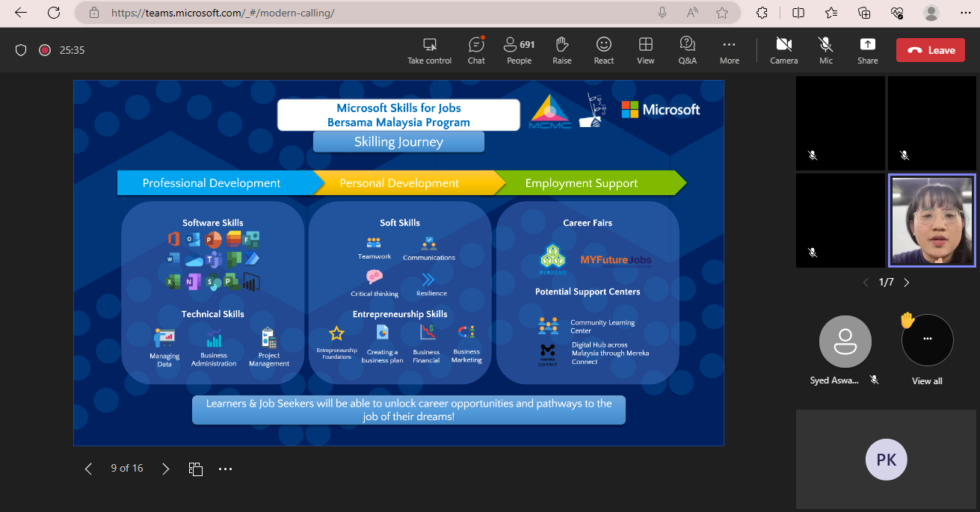Click View all participants

(x=927, y=348)
